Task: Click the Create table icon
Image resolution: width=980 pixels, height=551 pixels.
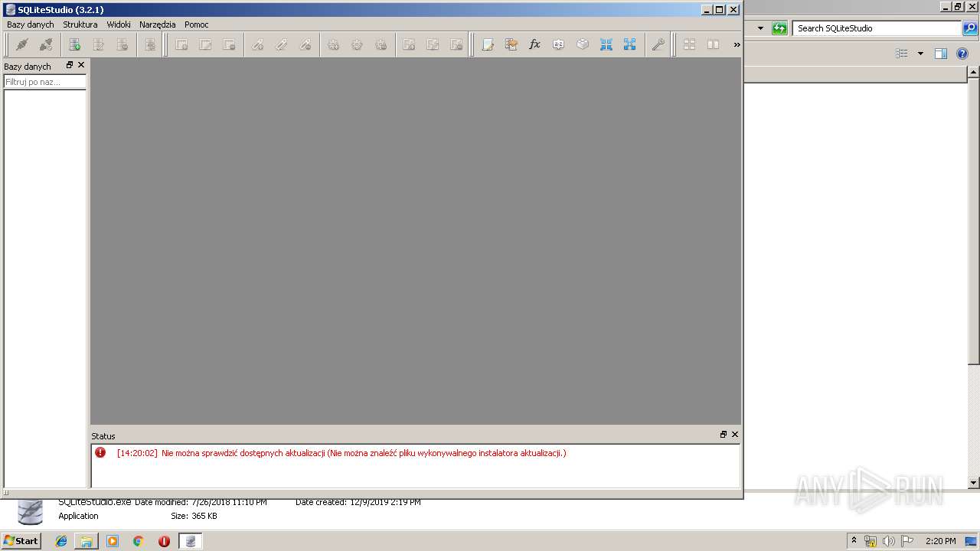Action: (x=181, y=44)
